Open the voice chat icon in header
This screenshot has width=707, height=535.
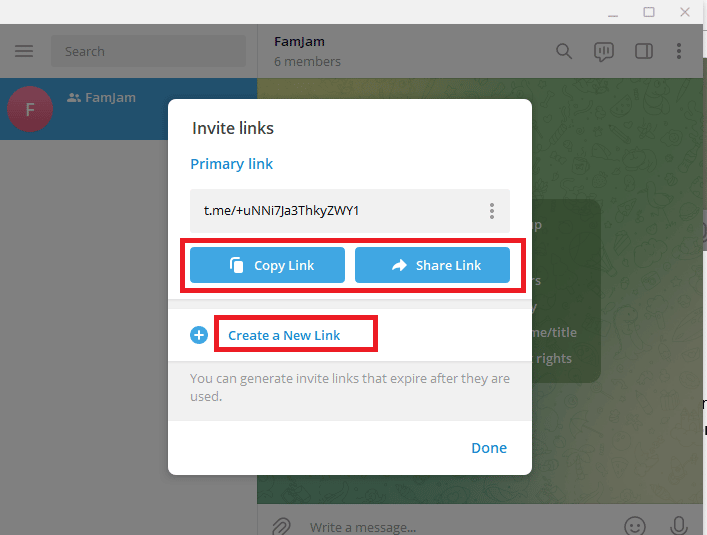pos(603,51)
